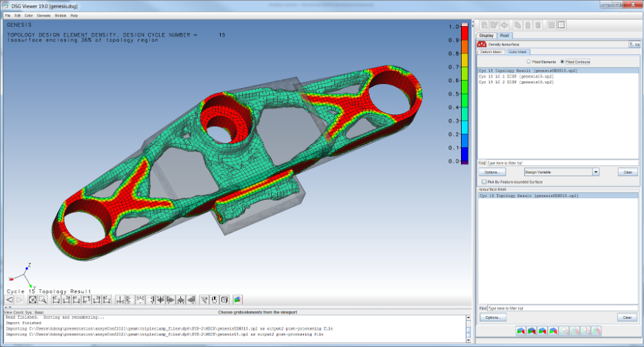The width and height of the screenshot is (644, 347).
Task: Switch to the Deform Mesh tab
Action: click(491, 52)
